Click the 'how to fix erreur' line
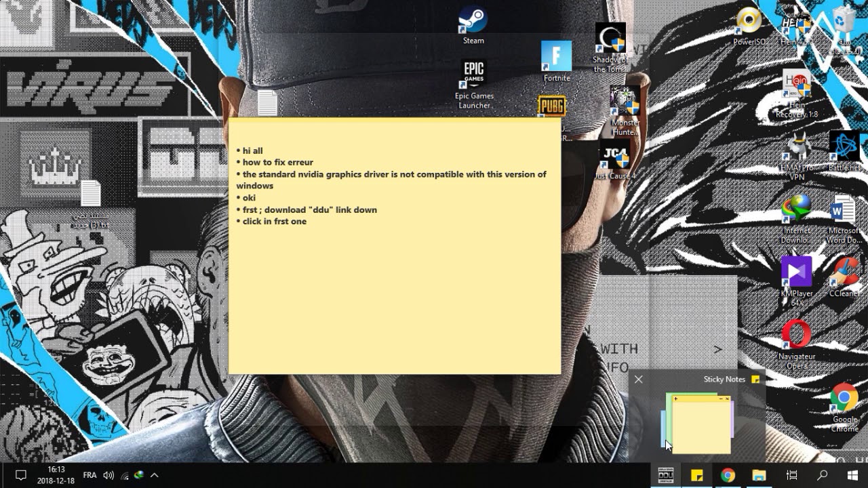 point(275,162)
